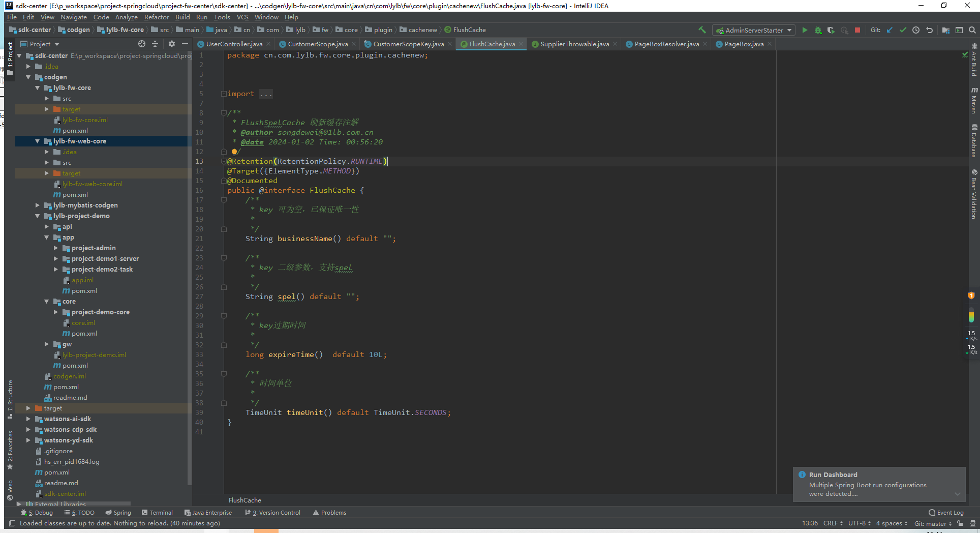Open the Project panel settings gear
The image size is (980, 533).
pyautogui.click(x=172, y=44)
